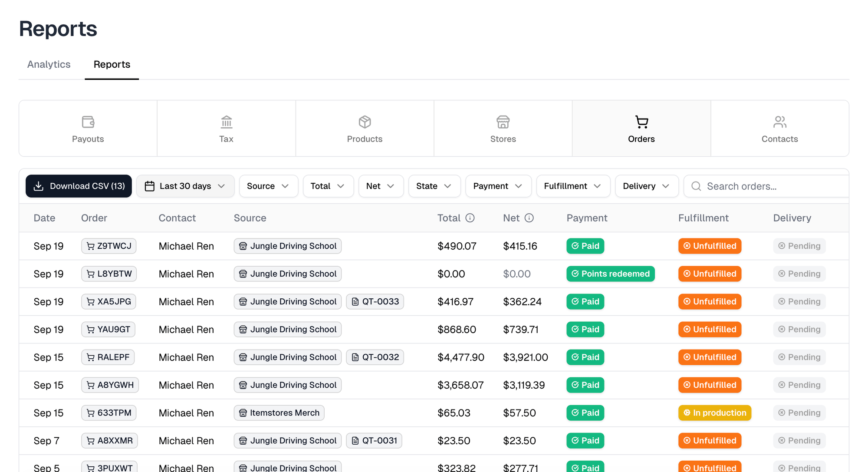Open the Payouts report card
The width and height of the screenshot is (868, 472).
point(88,129)
